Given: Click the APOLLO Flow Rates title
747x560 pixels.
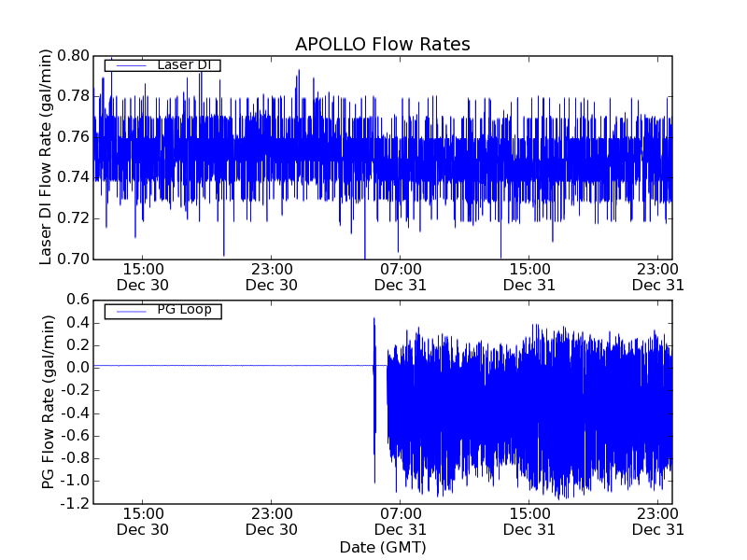Looking at the screenshot, I should coord(383,44).
